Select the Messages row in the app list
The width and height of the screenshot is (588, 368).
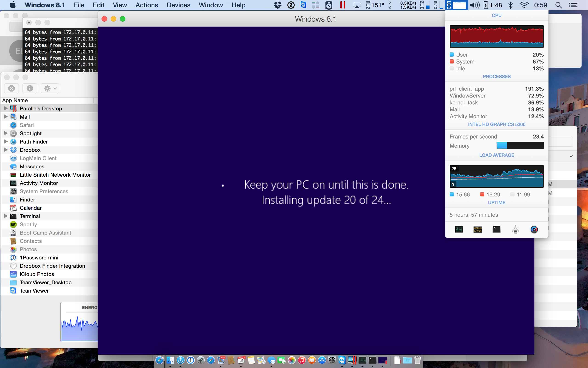coord(49,166)
